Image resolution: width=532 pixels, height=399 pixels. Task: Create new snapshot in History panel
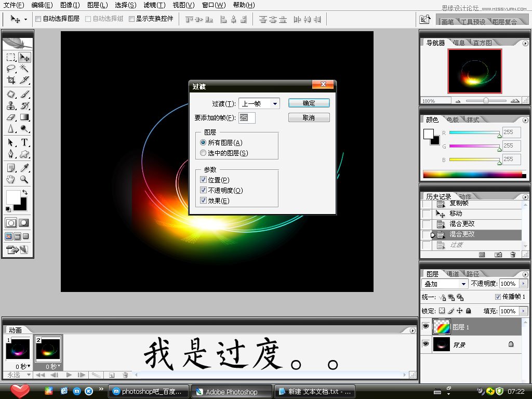click(x=498, y=255)
